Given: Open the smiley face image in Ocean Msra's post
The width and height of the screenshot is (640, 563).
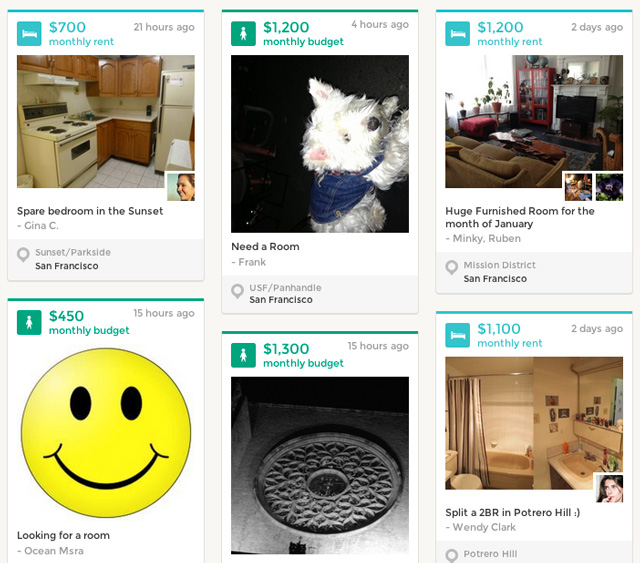Looking at the screenshot, I should [x=106, y=433].
